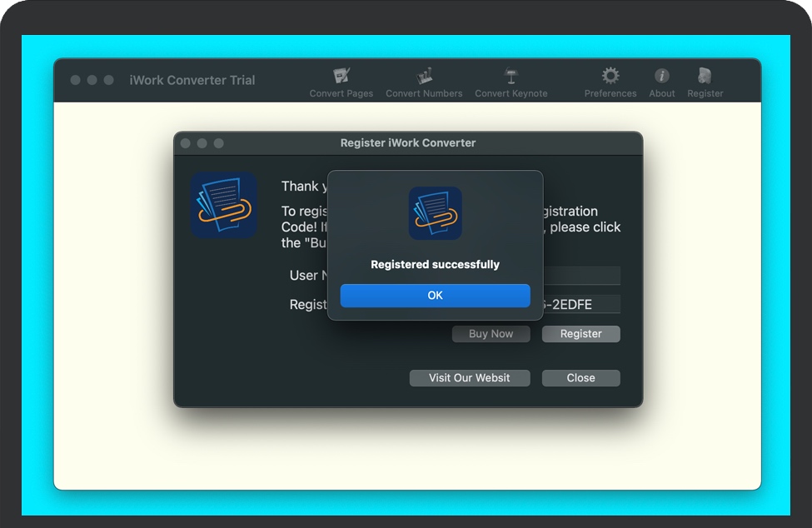Close the Register iWork Converter dialog window
Image resolution: width=812 pixels, height=528 pixels.
(x=186, y=143)
